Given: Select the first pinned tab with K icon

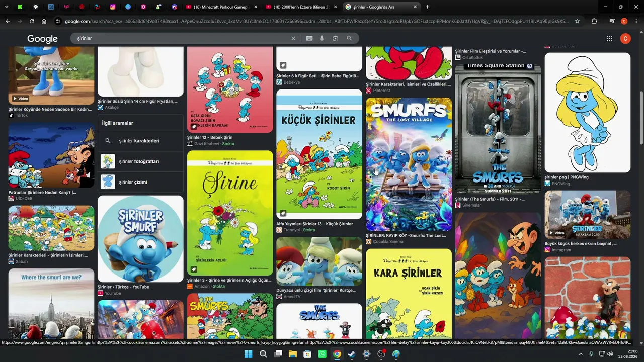Looking at the screenshot, I should [20, 7].
